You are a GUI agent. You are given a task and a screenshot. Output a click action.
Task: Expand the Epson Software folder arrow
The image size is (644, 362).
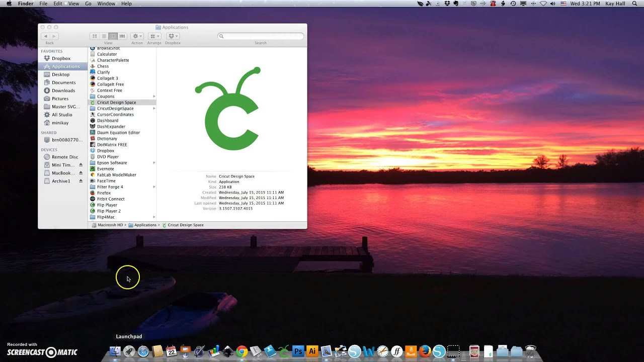[x=154, y=163]
